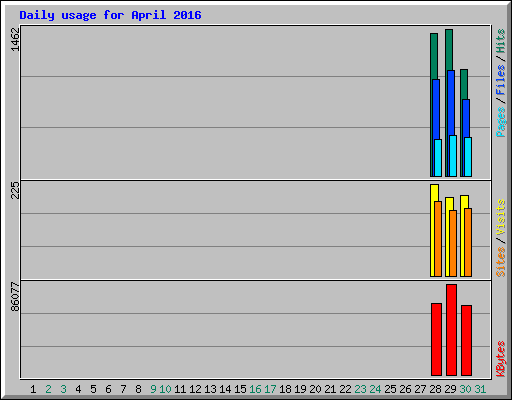This screenshot has width=512, height=400.
Task: Click the cyan Pages legend label
Action: tap(500, 122)
